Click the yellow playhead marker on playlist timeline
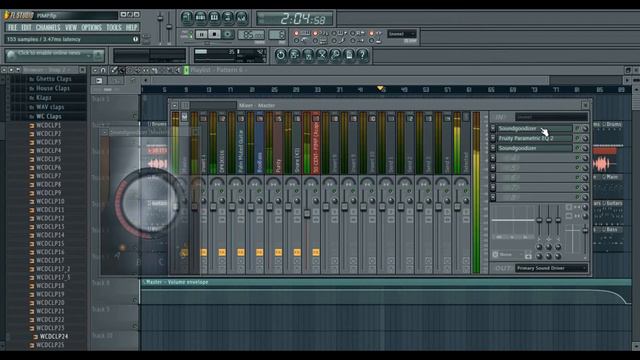Viewport: 640px width, 360px height. coord(380,88)
